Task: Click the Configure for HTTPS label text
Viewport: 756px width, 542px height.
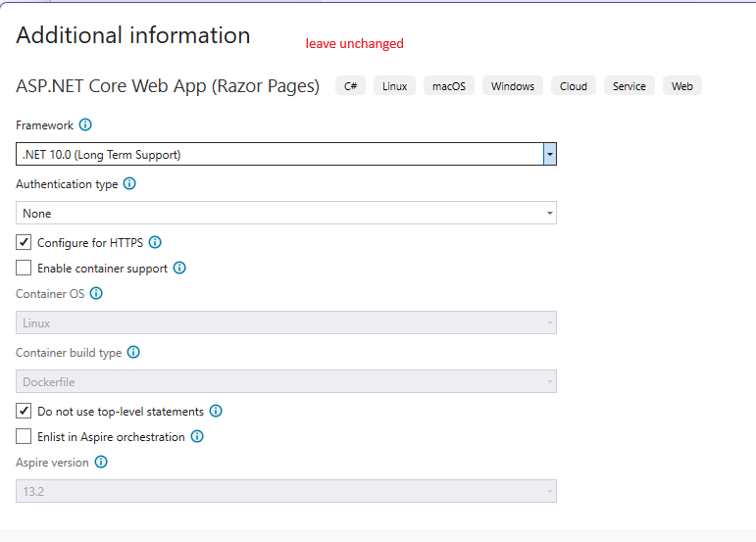Action: point(90,243)
